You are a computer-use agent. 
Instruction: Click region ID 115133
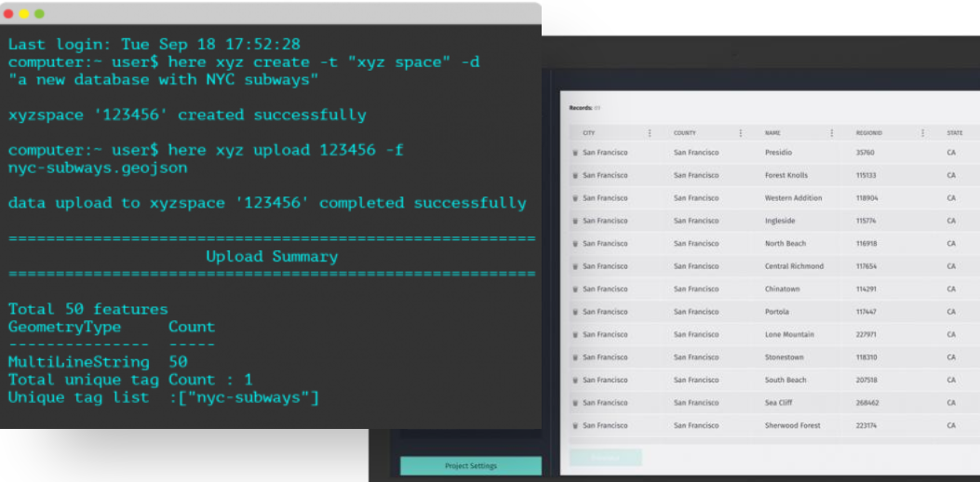(866, 176)
